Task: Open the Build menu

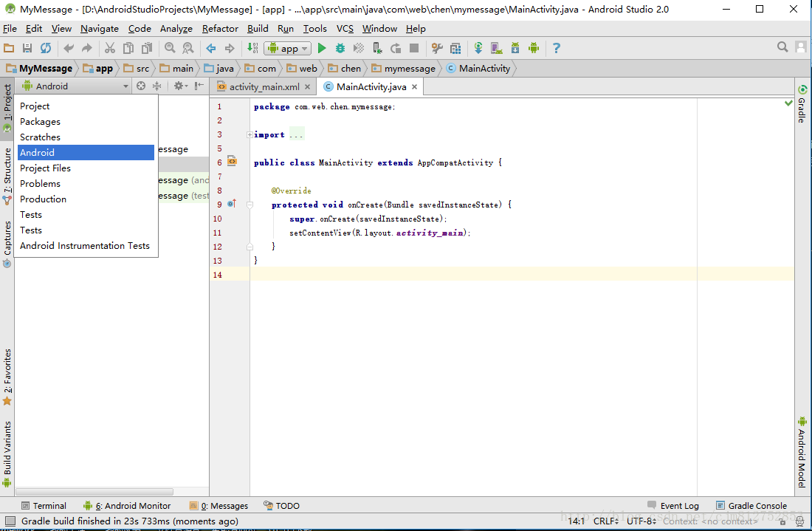Action: (x=258, y=29)
